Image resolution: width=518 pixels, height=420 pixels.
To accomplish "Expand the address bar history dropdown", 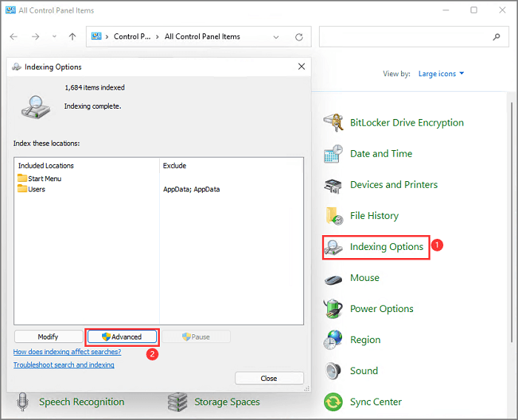I will pyautogui.click(x=277, y=36).
